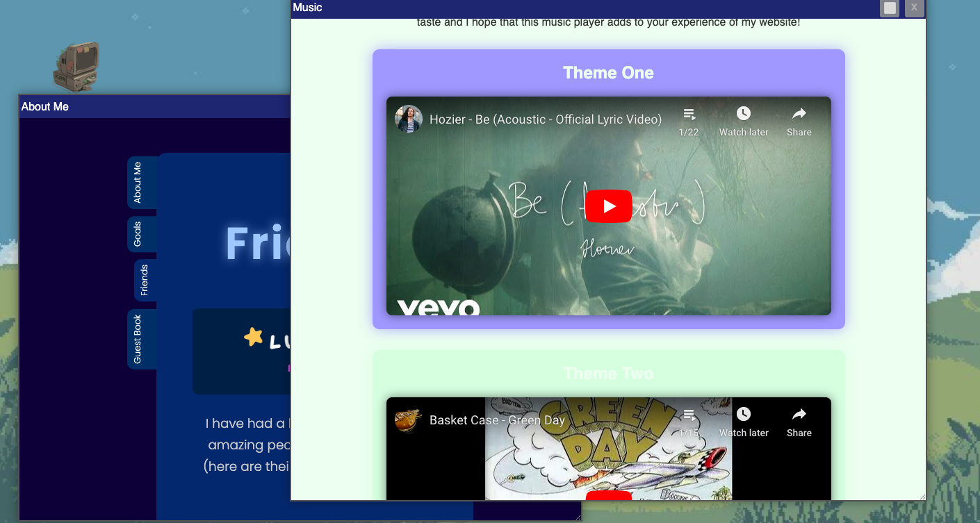Add the Hozier video to Watch later
This screenshot has width=980, height=523.
pyautogui.click(x=743, y=121)
